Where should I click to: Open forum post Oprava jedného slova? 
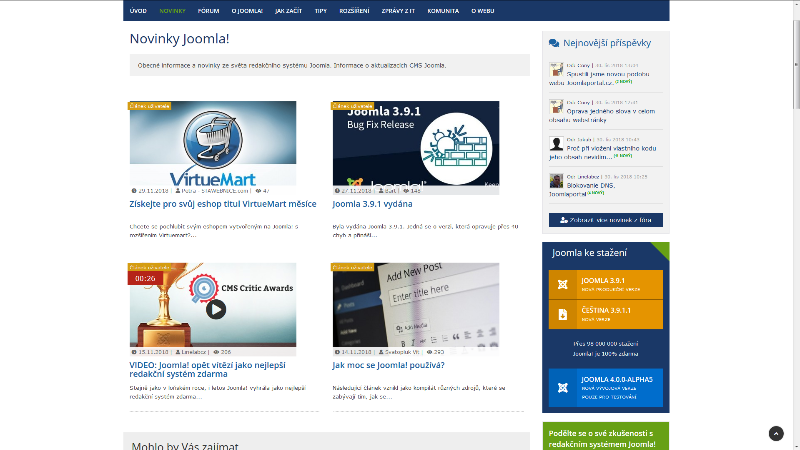tap(602, 115)
